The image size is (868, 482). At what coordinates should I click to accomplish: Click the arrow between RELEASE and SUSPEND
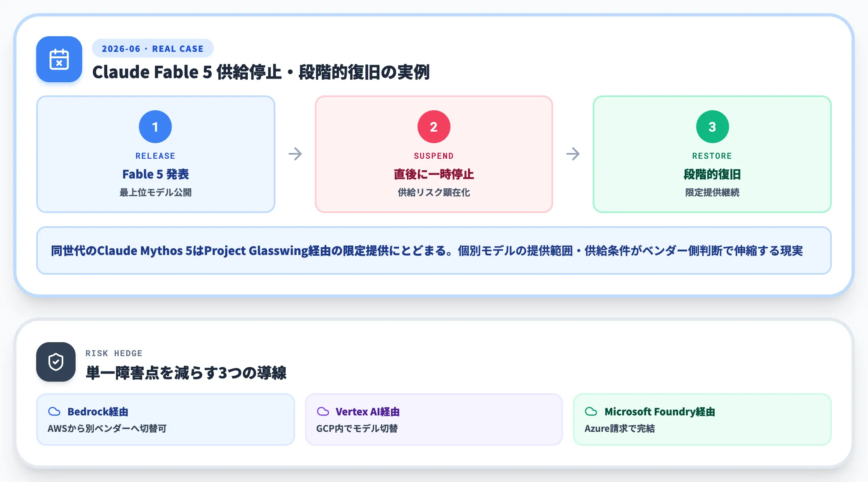click(295, 154)
